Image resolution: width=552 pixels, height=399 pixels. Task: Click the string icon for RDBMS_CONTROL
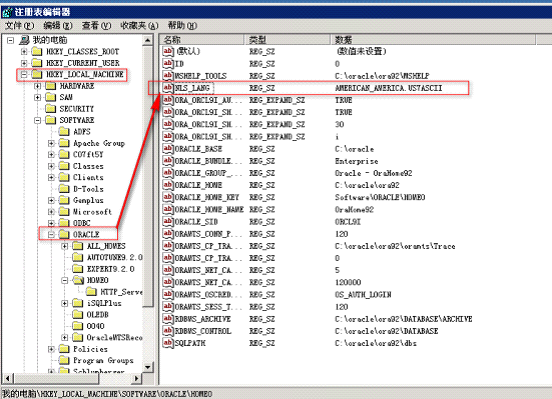coord(168,331)
